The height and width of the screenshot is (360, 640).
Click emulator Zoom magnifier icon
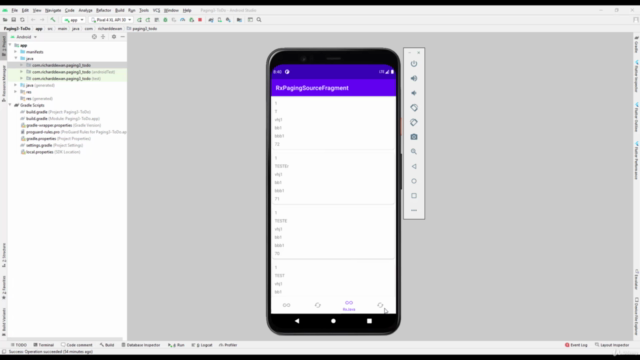(414, 151)
